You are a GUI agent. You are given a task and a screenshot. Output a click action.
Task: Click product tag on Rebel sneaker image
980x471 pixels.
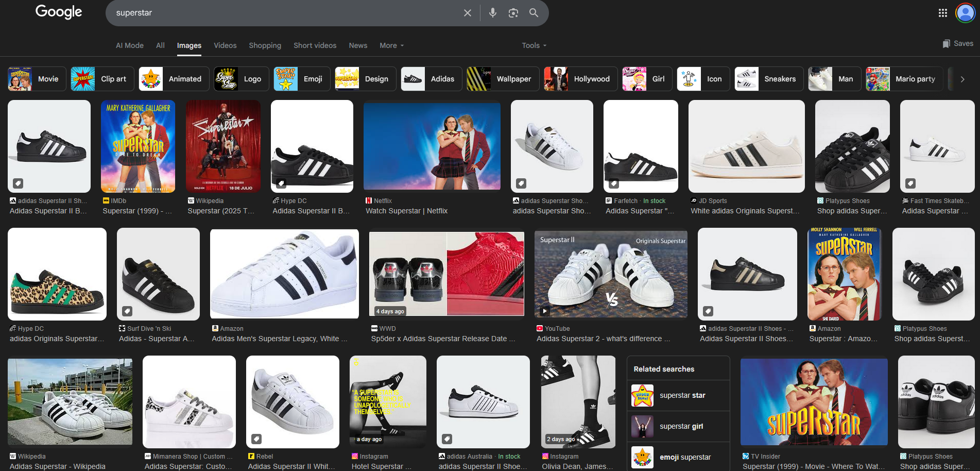(x=256, y=439)
